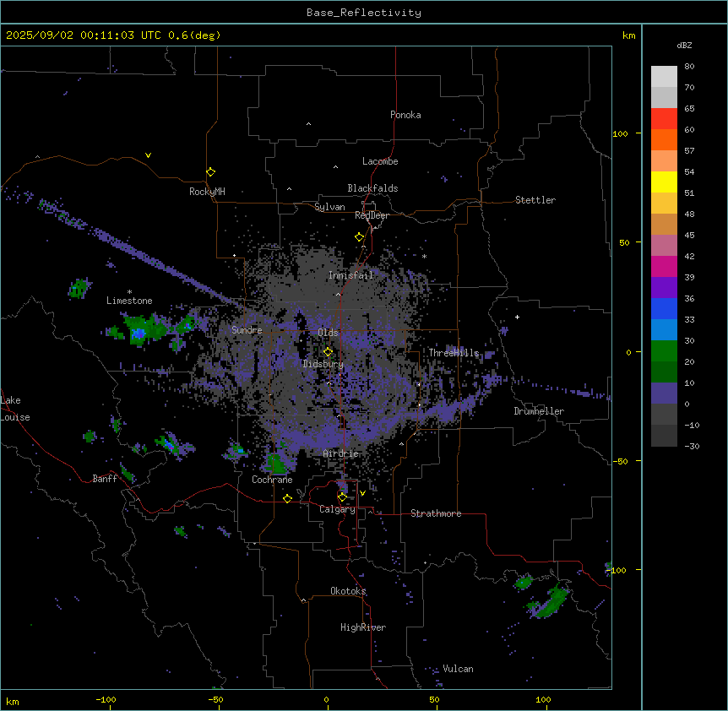Click the dBZ legend heading
The width and height of the screenshot is (728, 711).
pos(684,46)
